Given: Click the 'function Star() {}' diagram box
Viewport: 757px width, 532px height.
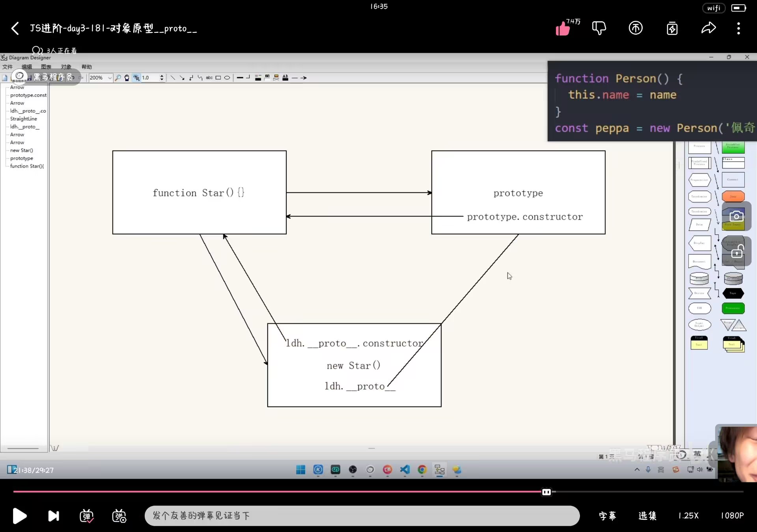Looking at the screenshot, I should [200, 192].
